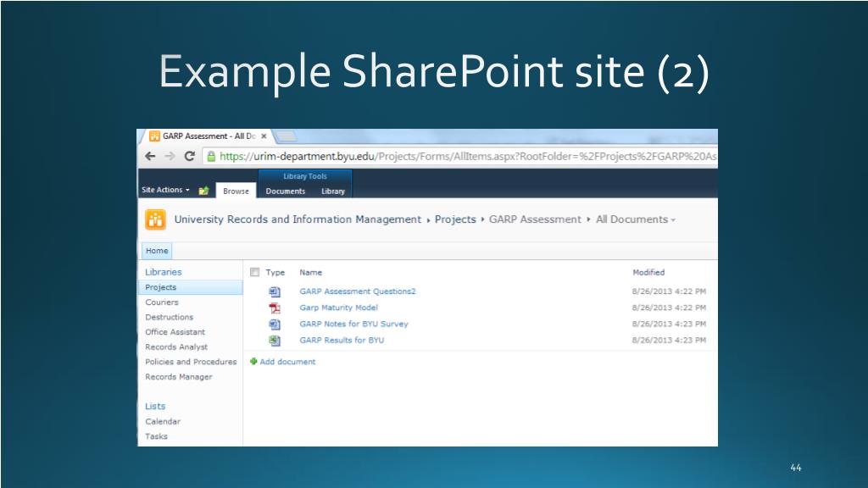
Task: Click the browser Back arrow
Action: (150, 156)
